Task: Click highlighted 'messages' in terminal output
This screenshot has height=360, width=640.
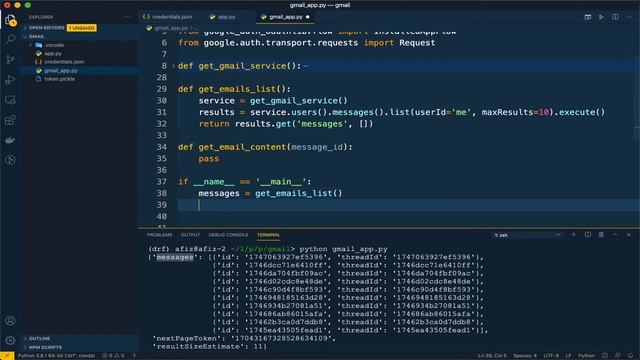Action: click(175, 257)
